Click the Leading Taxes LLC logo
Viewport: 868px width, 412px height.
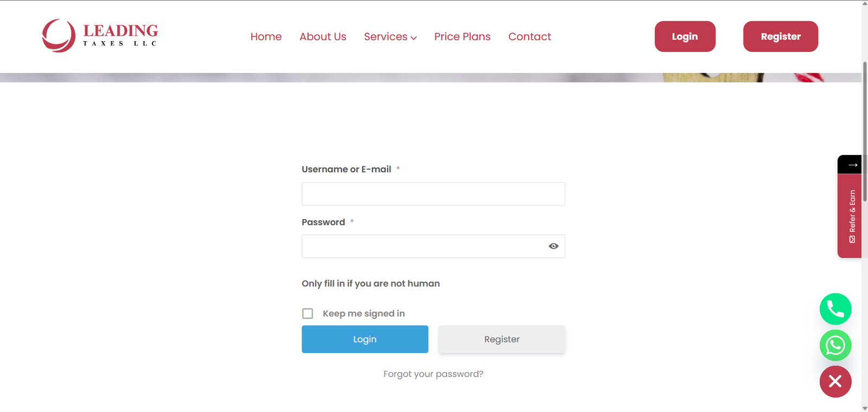pyautogui.click(x=100, y=36)
